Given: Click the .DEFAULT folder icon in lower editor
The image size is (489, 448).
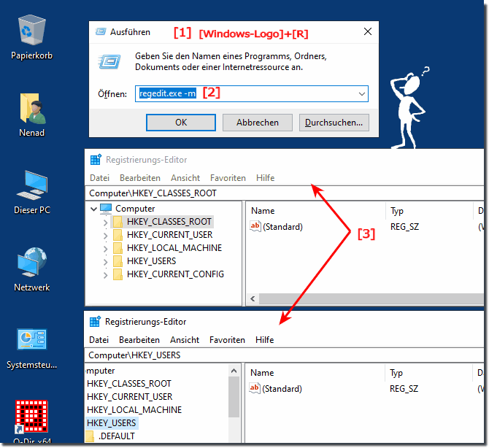Looking at the screenshot, I should coord(90,436).
